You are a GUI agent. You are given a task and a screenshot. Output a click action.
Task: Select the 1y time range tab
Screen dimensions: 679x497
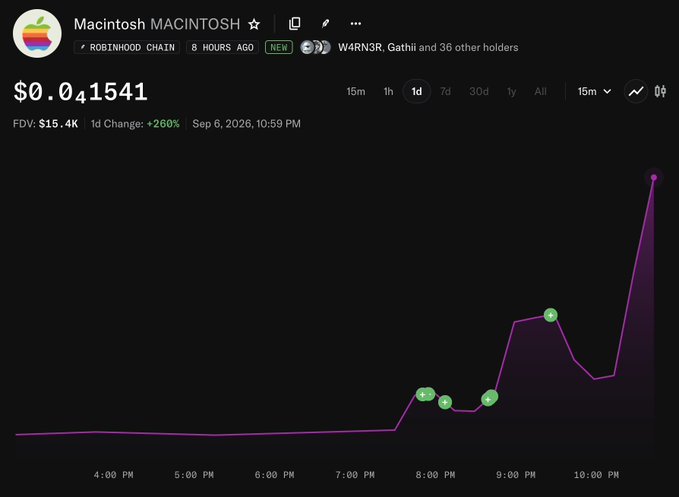(x=511, y=91)
